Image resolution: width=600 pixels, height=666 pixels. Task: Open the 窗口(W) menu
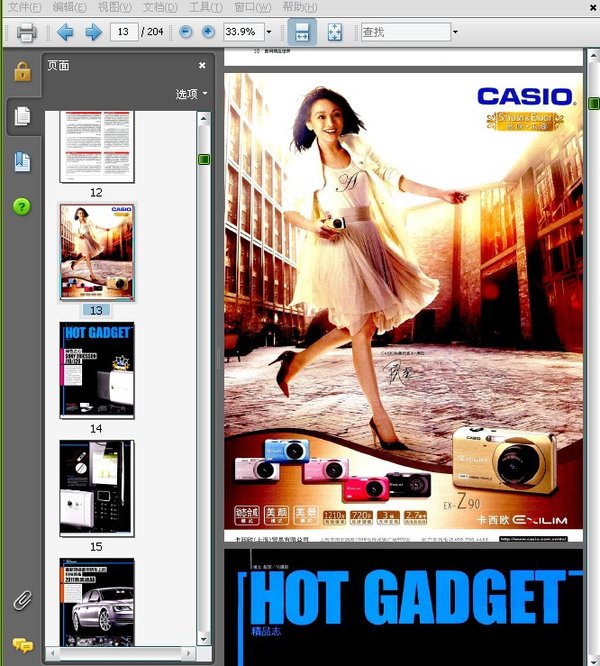253,7
